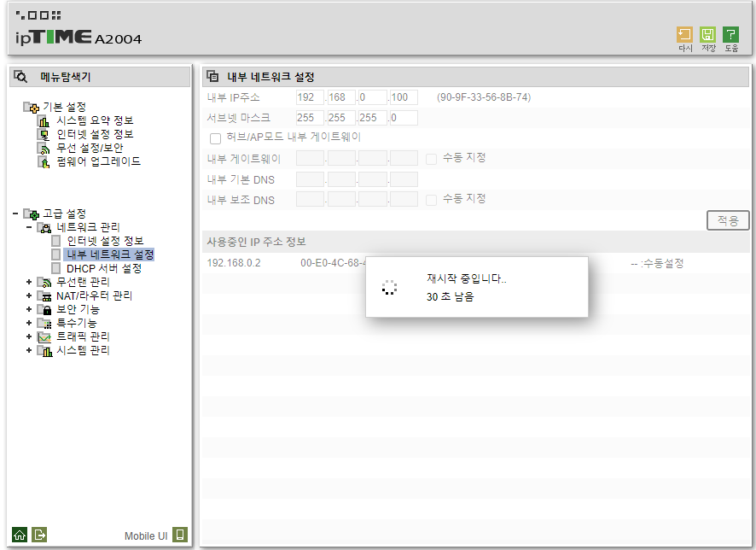
Task: Click last octet field 100 of 내부 IP주소
Action: 404,97
